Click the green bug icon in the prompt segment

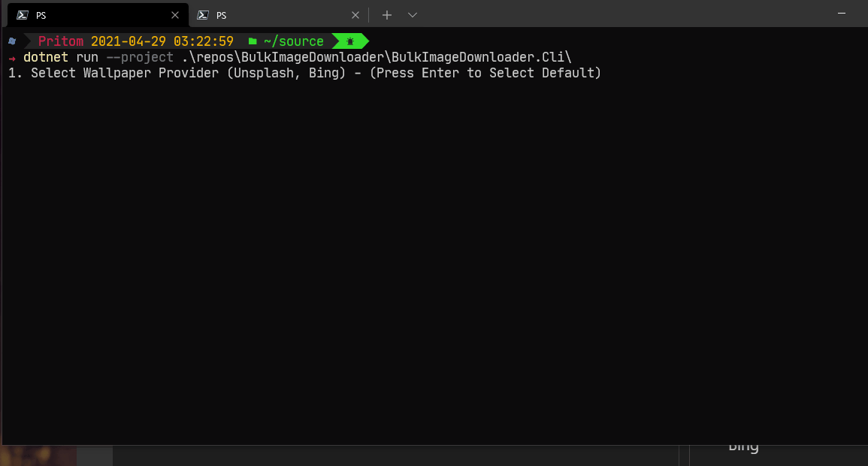point(350,41)
